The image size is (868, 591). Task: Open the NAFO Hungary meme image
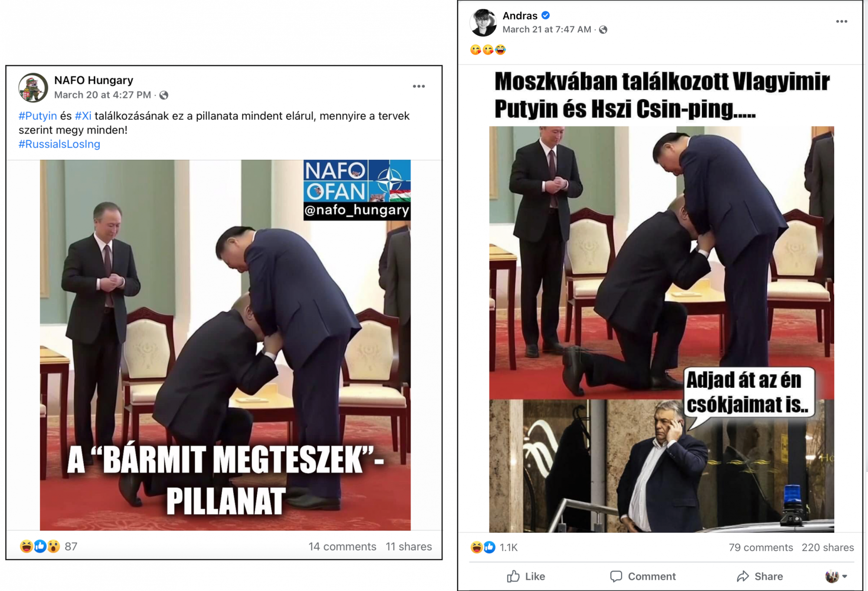pos(225,345)
